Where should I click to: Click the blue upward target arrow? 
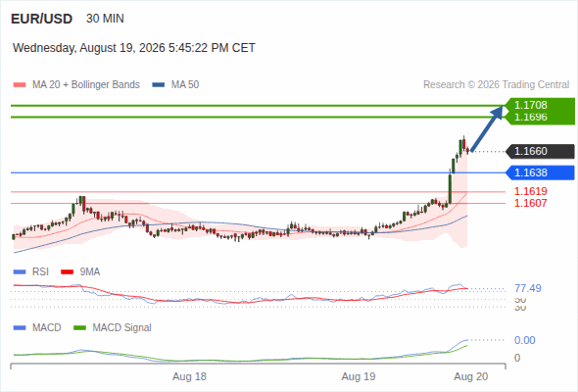[487, 128]
